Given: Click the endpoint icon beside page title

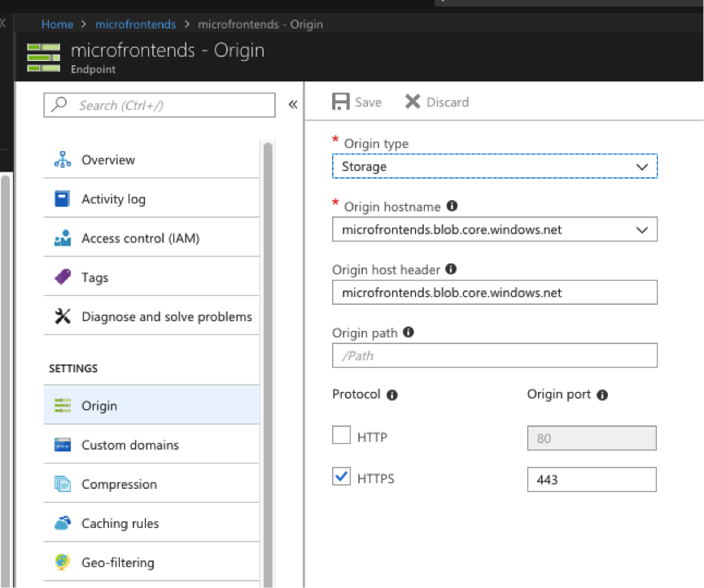Looking at the screenshot, I should click(x=44, y=58).
